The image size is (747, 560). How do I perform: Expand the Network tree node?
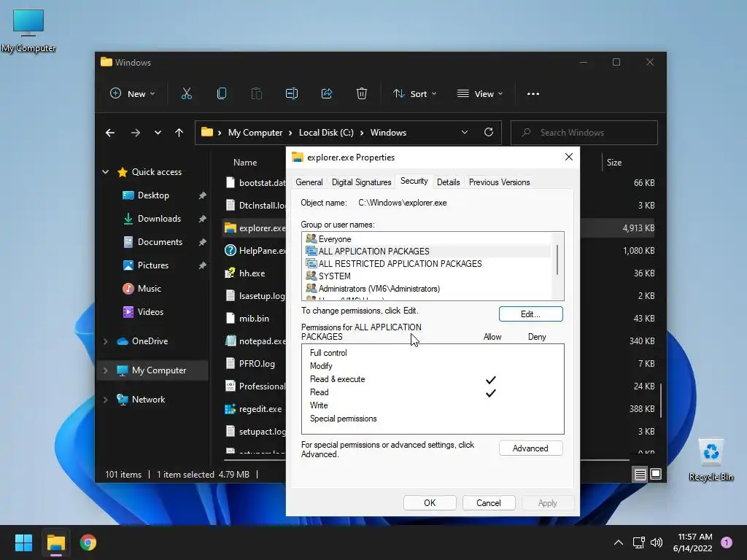point(105,400)
